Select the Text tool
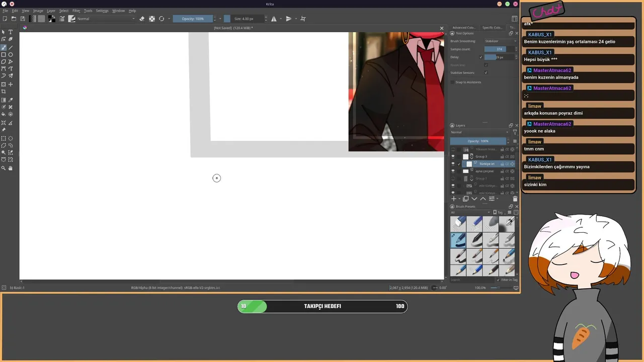The height and width of the screenshot is (362, 644). (x=11, y=32)
